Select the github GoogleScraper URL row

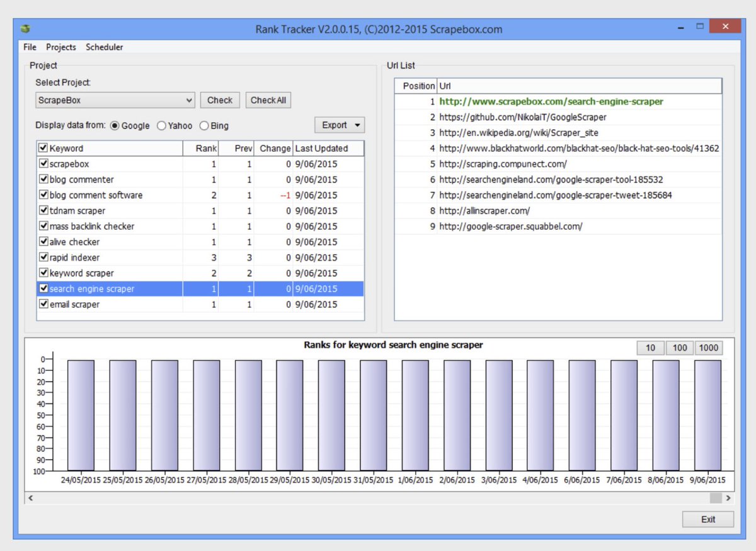click(x=558, y=117)
